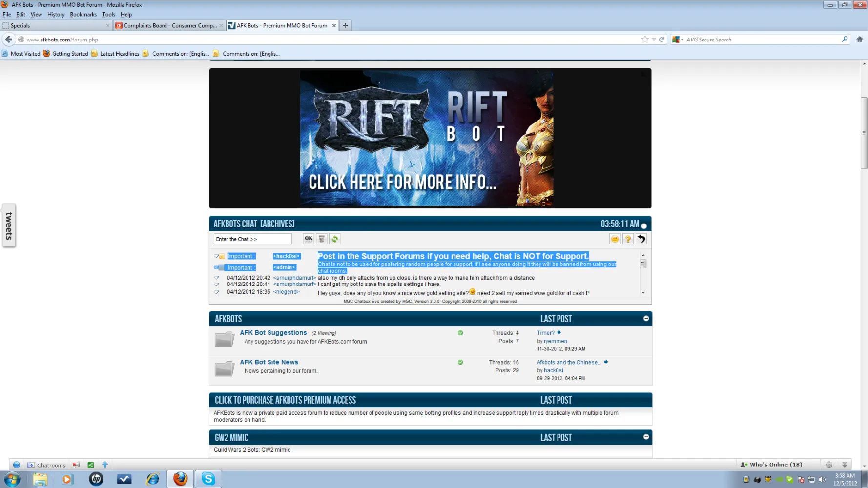Image resolution: width=868 pixels, height=488 pixels.
Task: Go to last post arrow beside Timer?
Action: (559, 332)
